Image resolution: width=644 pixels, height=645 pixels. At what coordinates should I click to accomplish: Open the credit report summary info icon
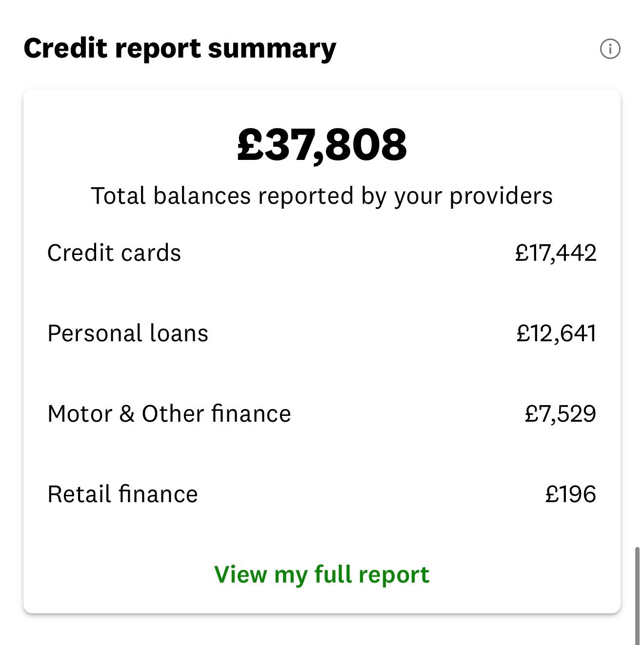(610, 49)
